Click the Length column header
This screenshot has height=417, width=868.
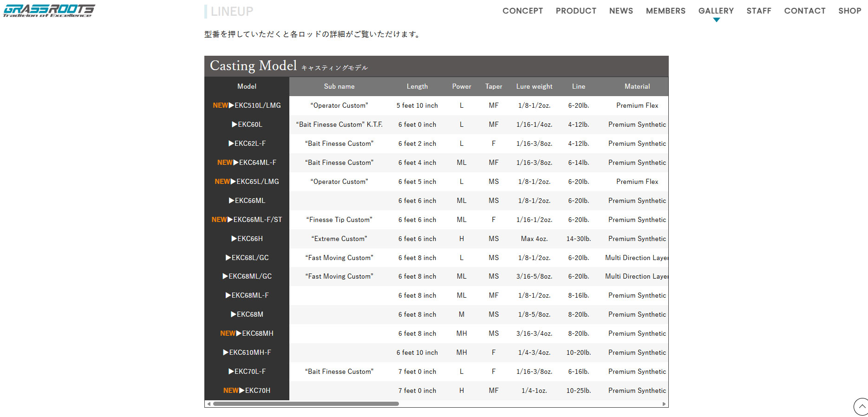[x=417, y=86]
